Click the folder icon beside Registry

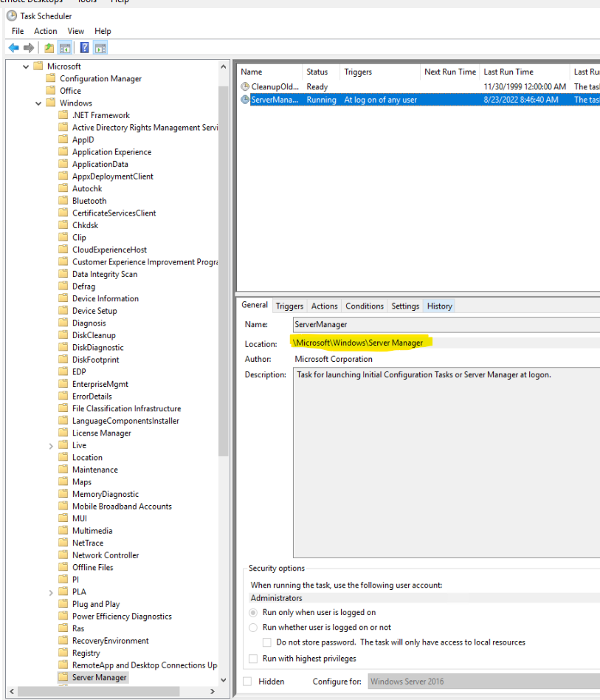(x=63, y=653)
